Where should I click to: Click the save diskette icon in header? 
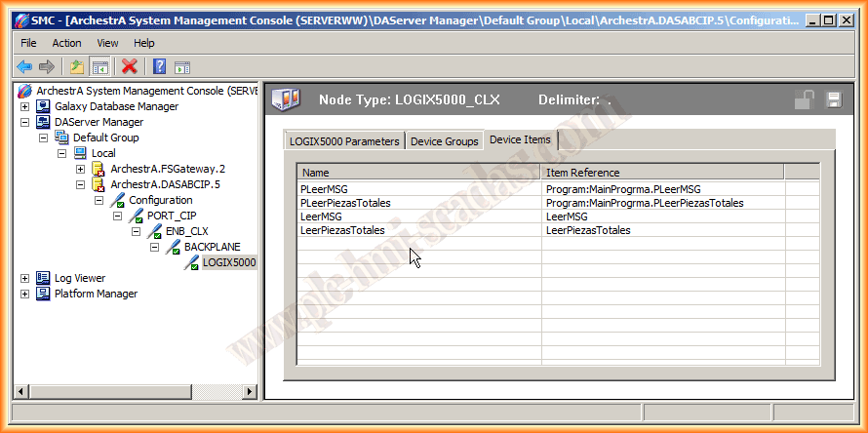coord(833,99)
